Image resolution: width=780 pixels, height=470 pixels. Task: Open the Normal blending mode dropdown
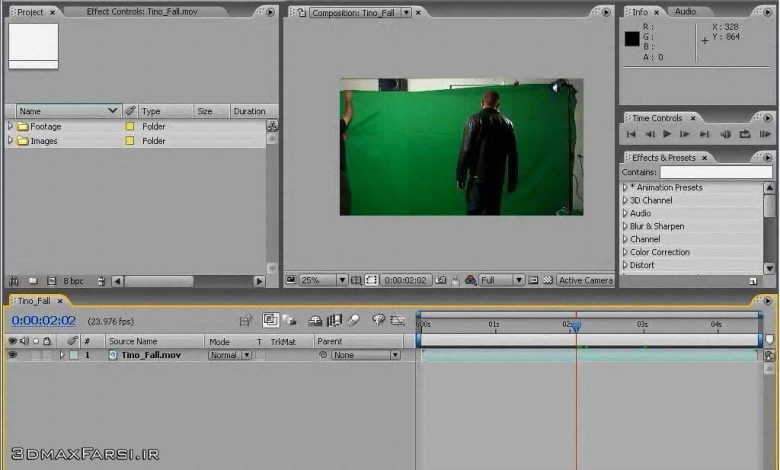pos(246,355)
